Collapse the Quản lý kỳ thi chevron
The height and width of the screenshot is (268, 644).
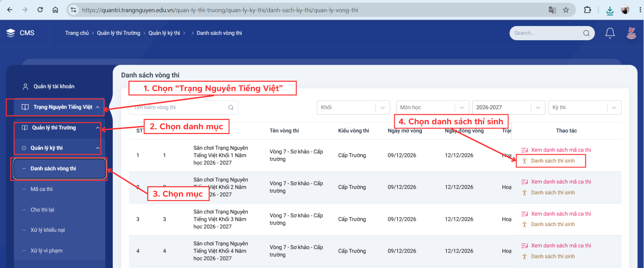coord(98,148)
